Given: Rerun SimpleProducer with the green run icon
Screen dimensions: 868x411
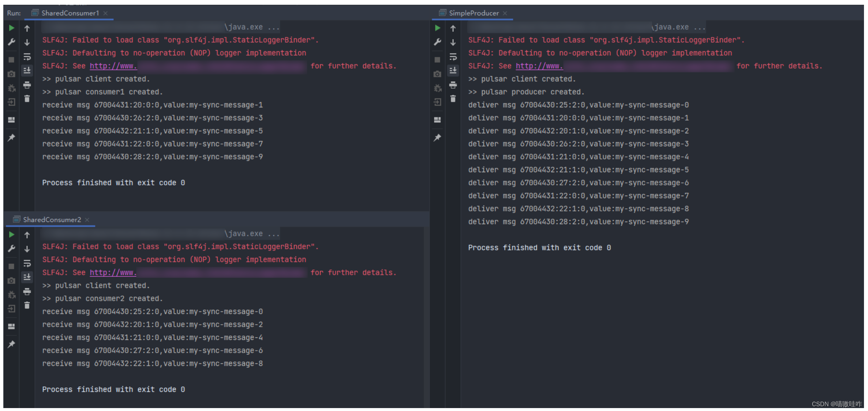Looking at the screenshot, I should 437,28.
